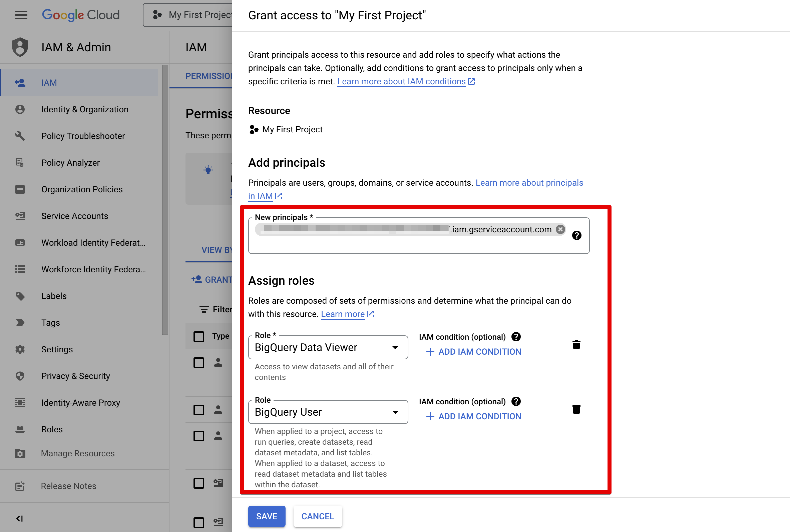Click the SAVE button
This screenshot has height=532, width=790.
267,516
